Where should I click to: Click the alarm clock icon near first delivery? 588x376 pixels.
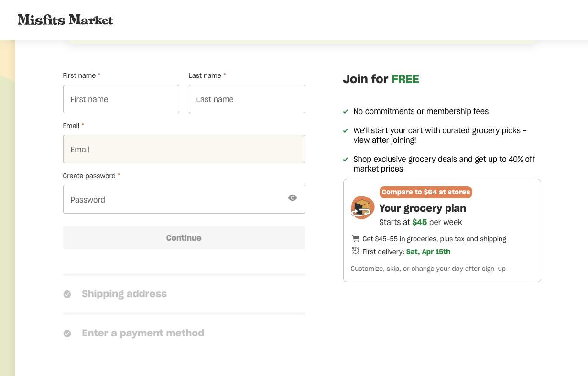tap(355, 250)
